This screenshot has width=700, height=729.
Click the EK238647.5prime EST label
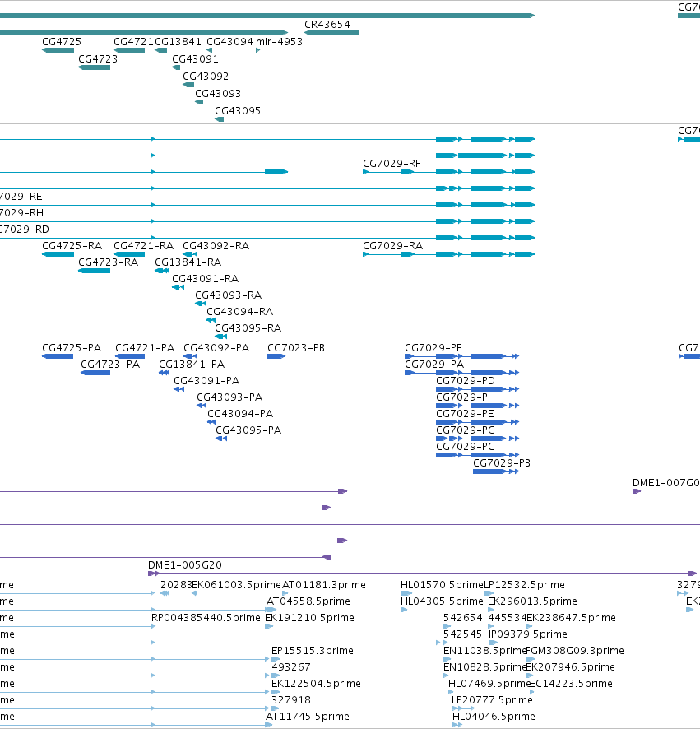click(x=571, y=618)
